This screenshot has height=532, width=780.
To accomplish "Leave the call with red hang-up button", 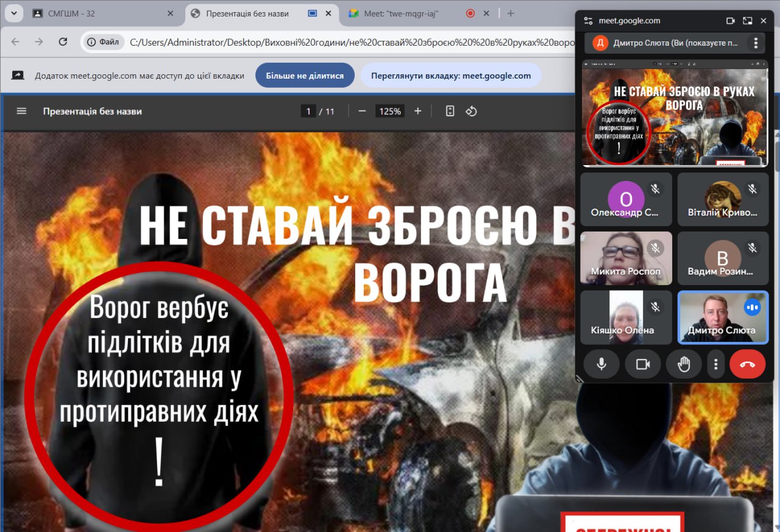I will pyautogui.click(x=748, y=364).
